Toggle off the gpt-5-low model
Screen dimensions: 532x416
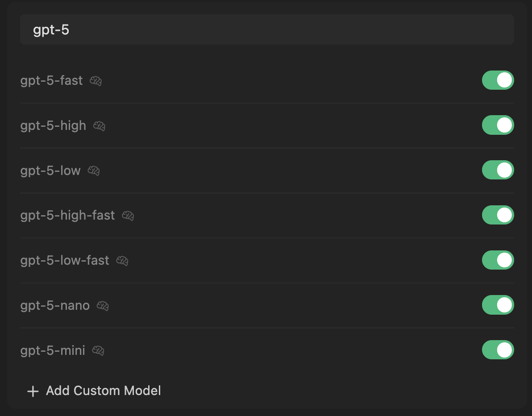pyautogui.click(x=498, y=170)
